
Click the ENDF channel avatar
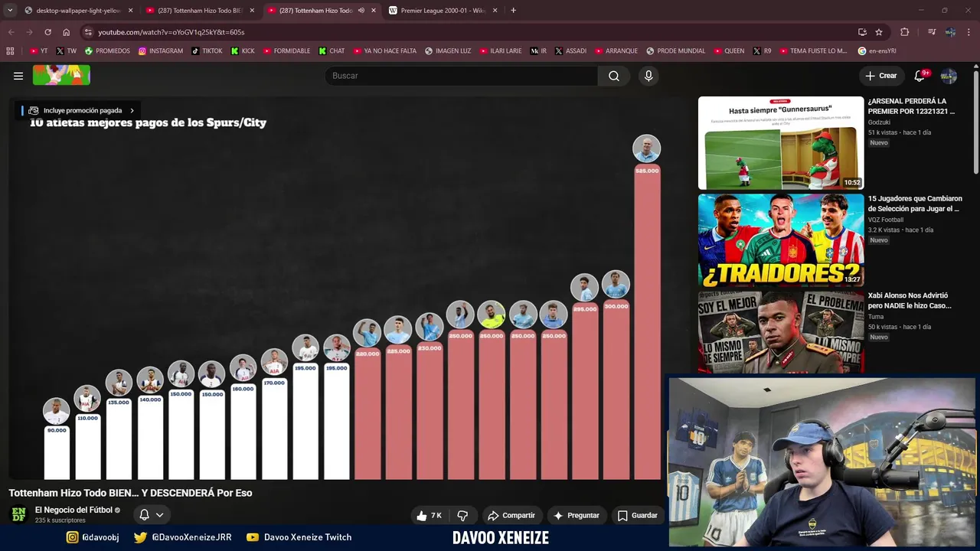18,514
